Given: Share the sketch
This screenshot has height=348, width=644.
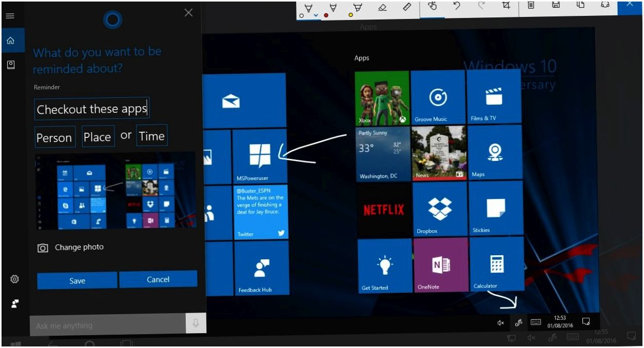Looking at the screenshot, I should coord(605,5).
